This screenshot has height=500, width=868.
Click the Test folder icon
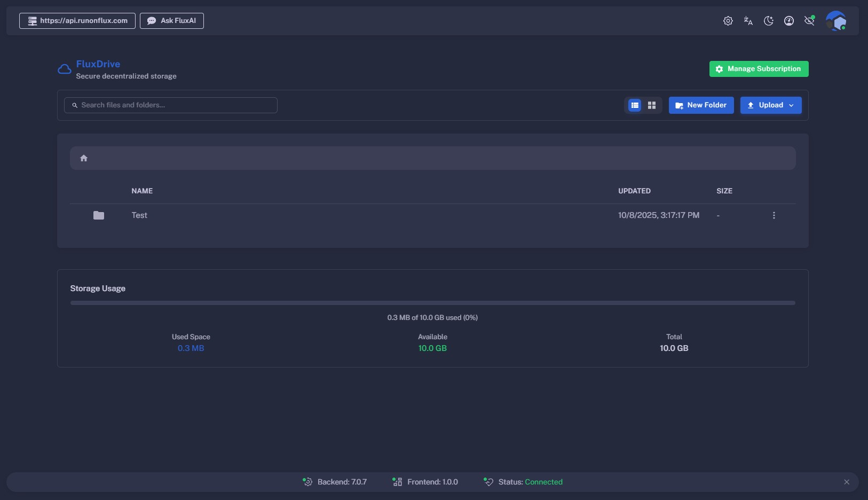pos(99,215)
